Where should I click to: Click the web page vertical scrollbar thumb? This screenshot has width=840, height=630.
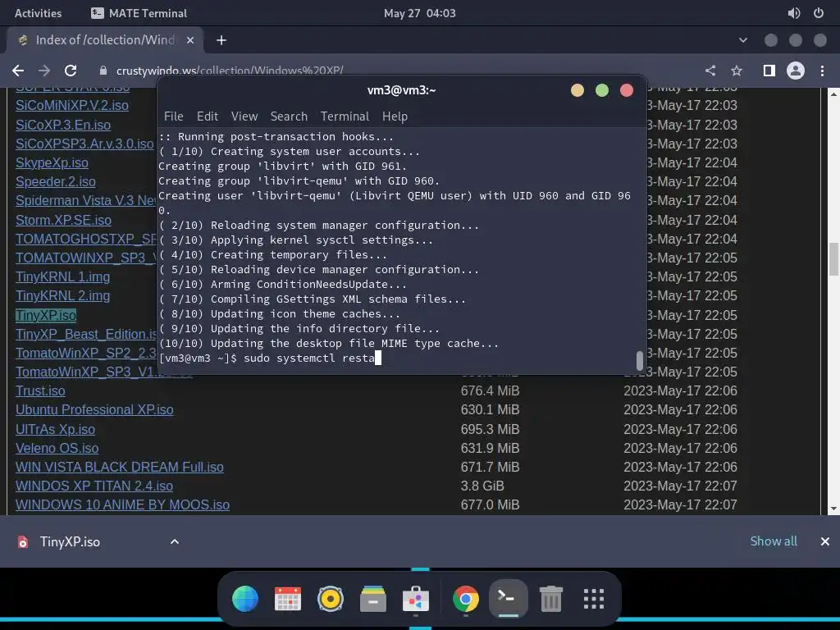(x=833, y=258)
